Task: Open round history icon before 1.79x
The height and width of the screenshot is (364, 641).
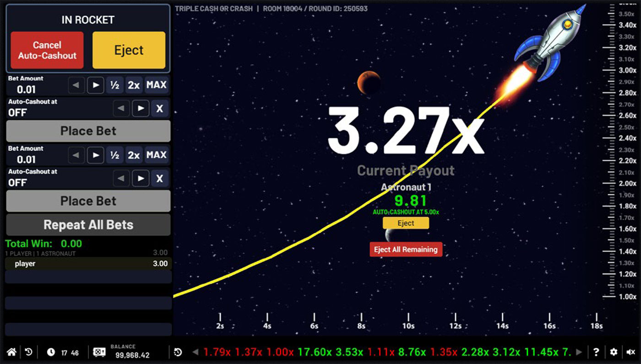Action: (x=178, y=352)
